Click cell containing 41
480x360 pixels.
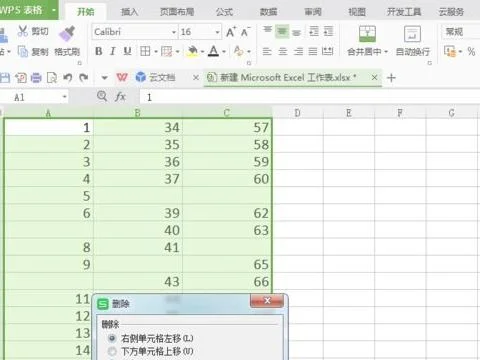[138, 247]
